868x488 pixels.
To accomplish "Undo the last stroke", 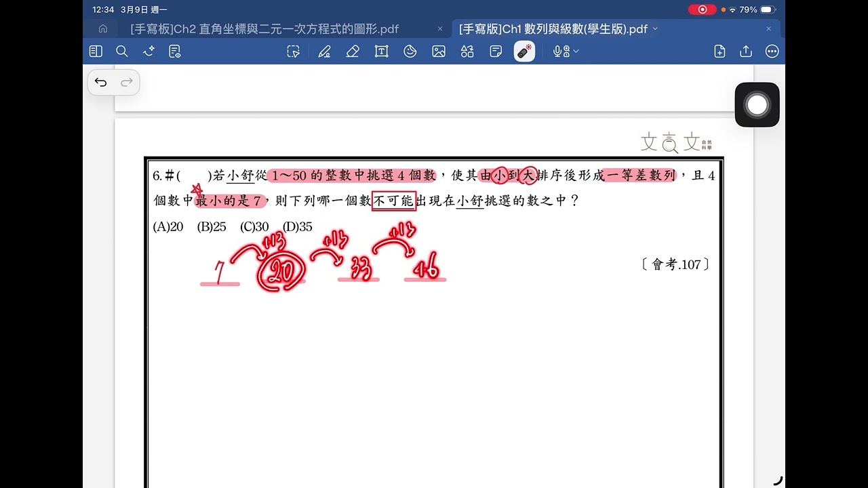I will 101,83.
